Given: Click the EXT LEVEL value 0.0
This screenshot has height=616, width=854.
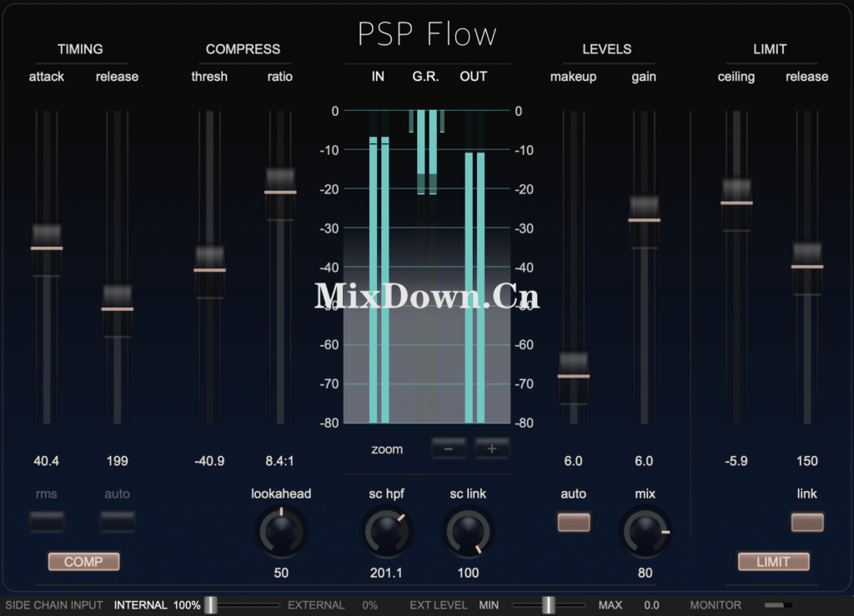Looking at the screenshot, I should (651, 605).
